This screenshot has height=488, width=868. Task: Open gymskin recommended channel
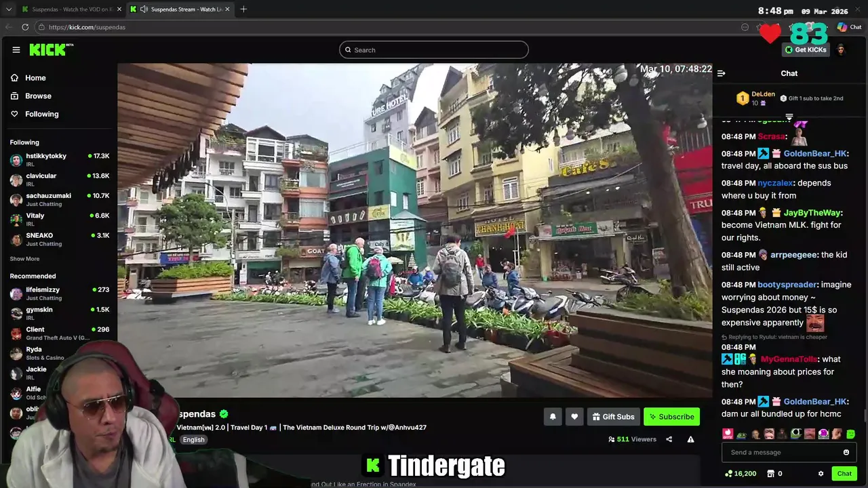[x=59, y=313]
